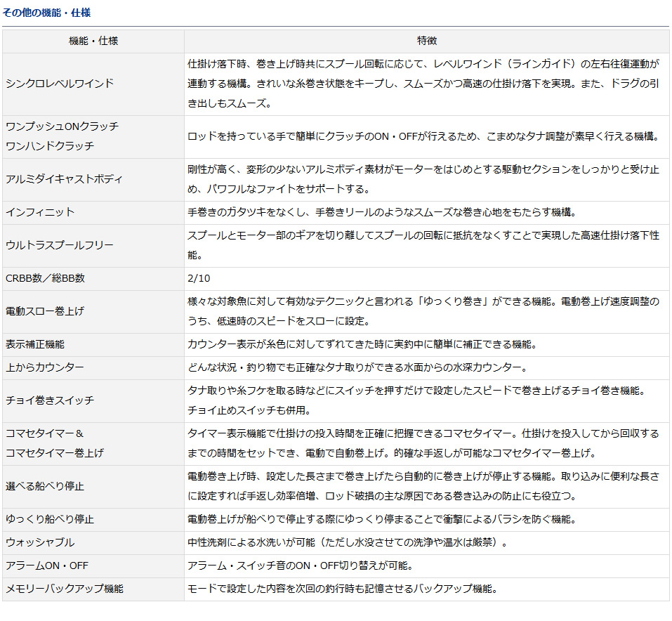Click the コマセタイマー巻上げ feature name line
Viewport: 672px width, 621px height.
tap(55, 453)
